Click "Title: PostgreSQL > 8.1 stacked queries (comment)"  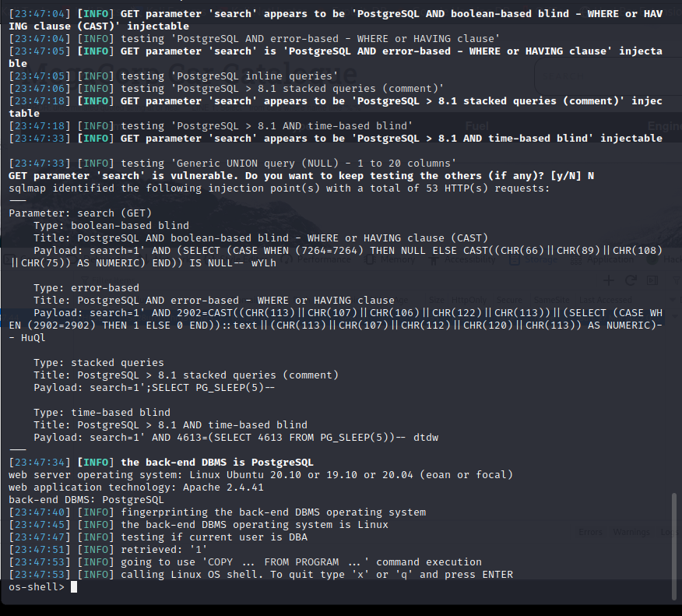pyautogui.click(x=186, y=375)
